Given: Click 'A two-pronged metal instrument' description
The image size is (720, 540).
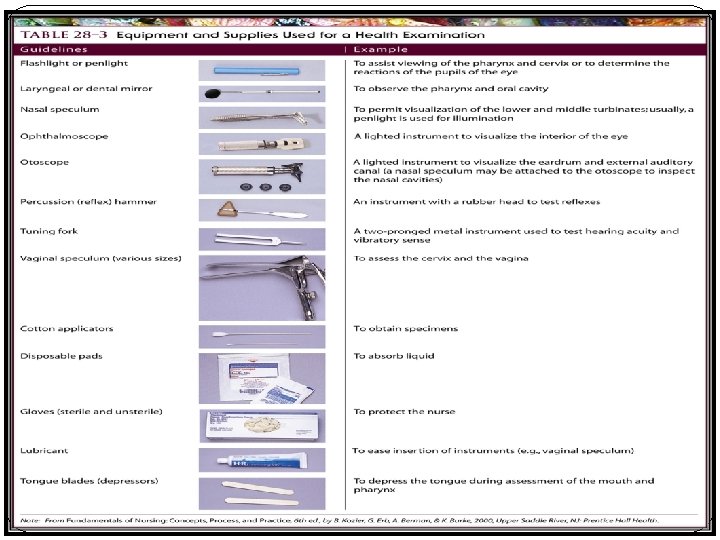Looking at the screenshot, I should pyautogui.click(x=516, y=236).
